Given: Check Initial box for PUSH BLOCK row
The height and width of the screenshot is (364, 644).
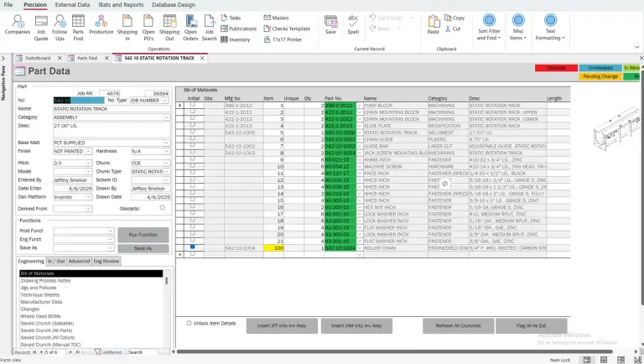Looking at the screenshot, I should (x=192, y=105).
